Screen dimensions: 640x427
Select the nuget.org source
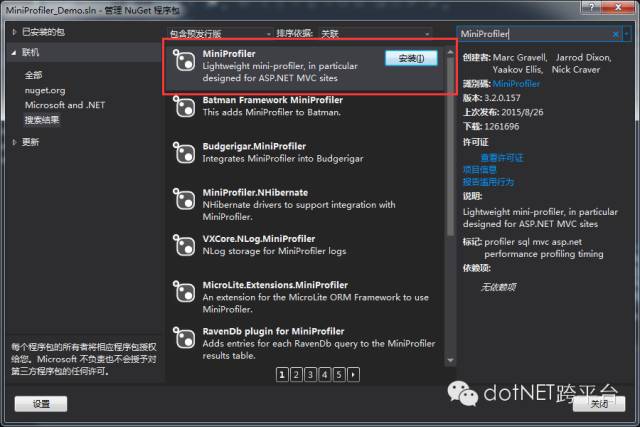(45, 90)
